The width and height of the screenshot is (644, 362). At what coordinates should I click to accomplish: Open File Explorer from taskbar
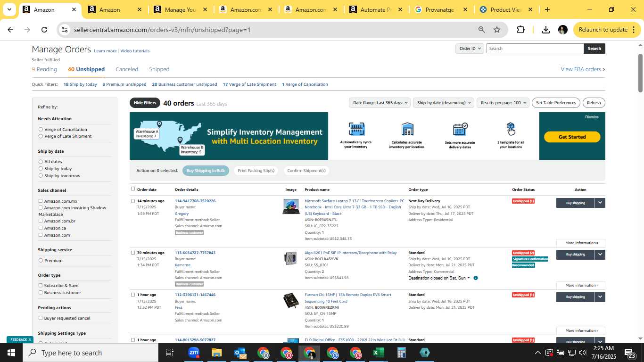(216, 353)
